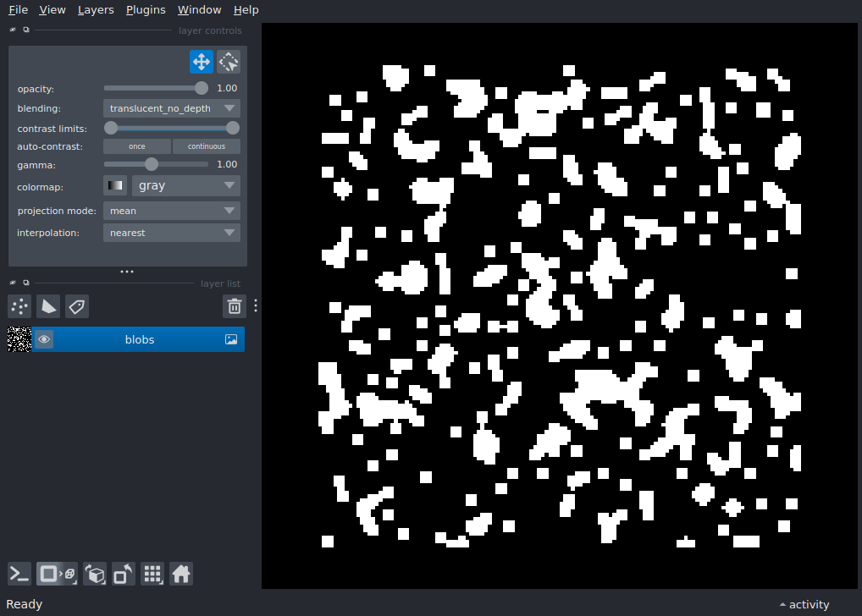Select the transform mode button
Image resolution: width=862 pixels, height=616 pixels.
point(229,62)
